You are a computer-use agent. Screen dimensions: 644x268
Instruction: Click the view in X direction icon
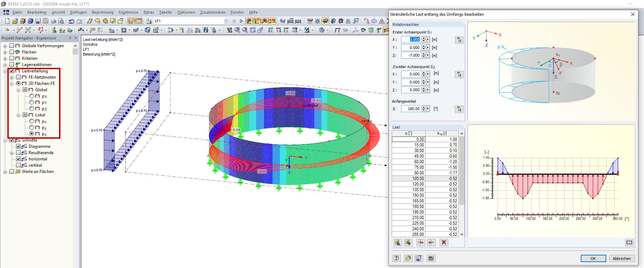tap(270, 30)
